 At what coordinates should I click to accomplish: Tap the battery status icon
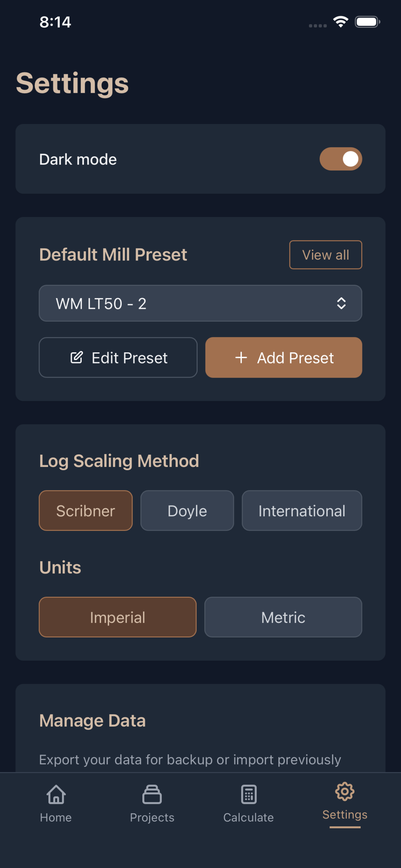(x=367, y=22)
